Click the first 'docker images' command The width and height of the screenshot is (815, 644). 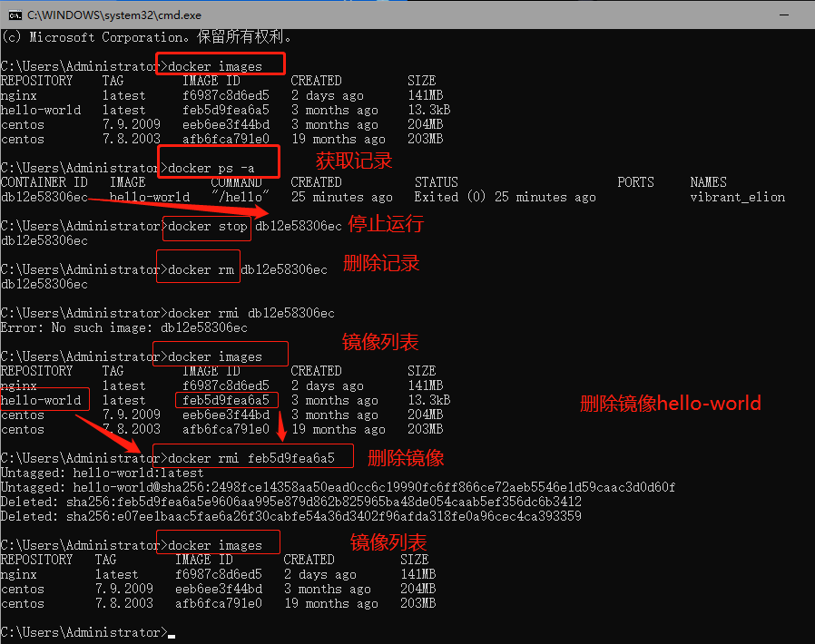215,66
